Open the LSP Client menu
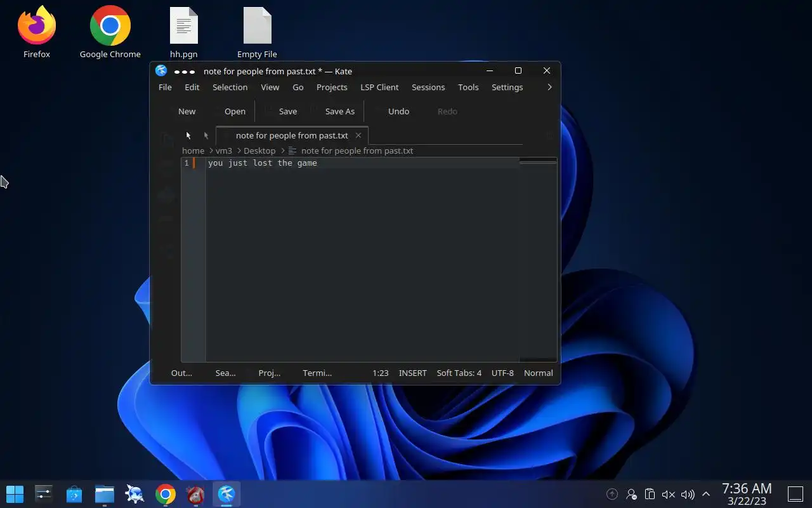Screen dimensions: 812x508 click(x=379, y=87)
